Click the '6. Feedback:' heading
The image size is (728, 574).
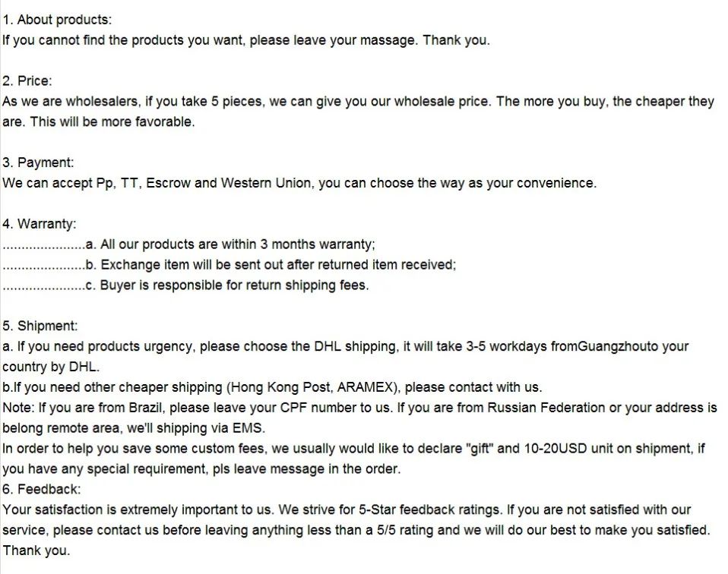click(41, 490)
